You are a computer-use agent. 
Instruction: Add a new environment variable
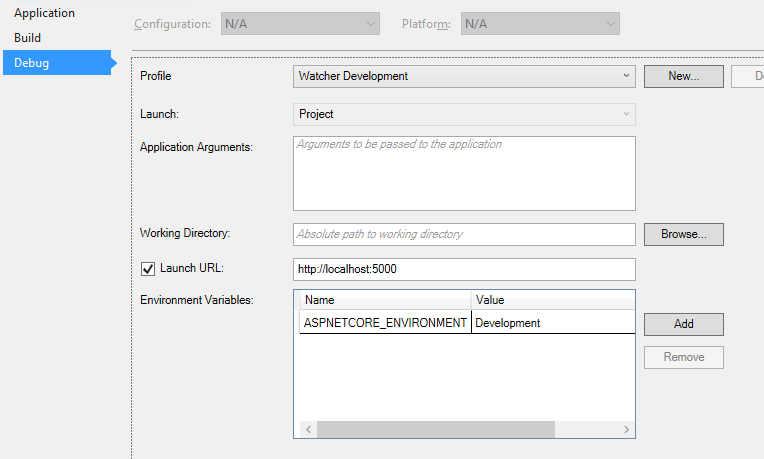point(683,324)
